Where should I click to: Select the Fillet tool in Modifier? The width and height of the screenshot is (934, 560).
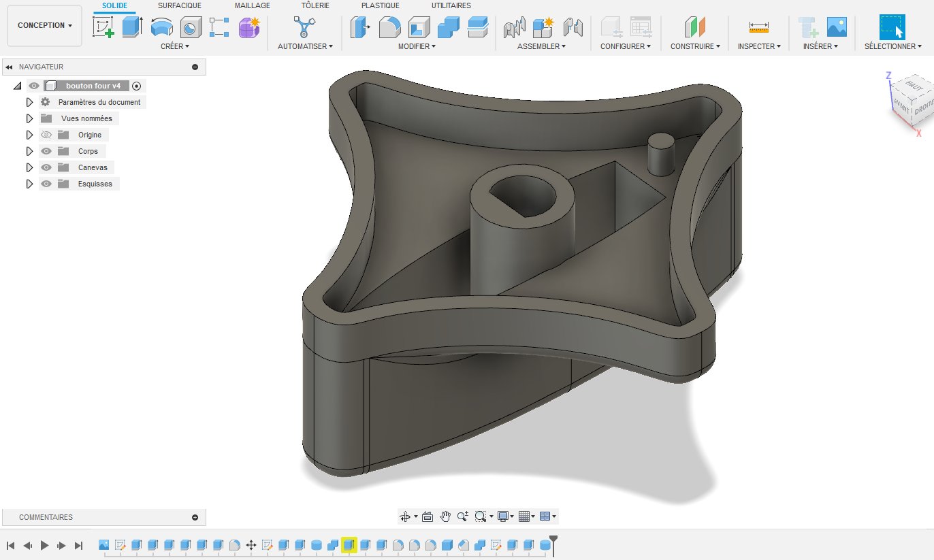point(389,27)
